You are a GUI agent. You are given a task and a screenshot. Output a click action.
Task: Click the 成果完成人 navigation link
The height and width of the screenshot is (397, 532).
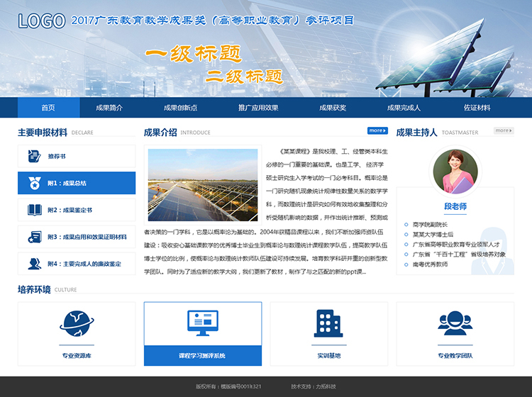pos(404,108)
